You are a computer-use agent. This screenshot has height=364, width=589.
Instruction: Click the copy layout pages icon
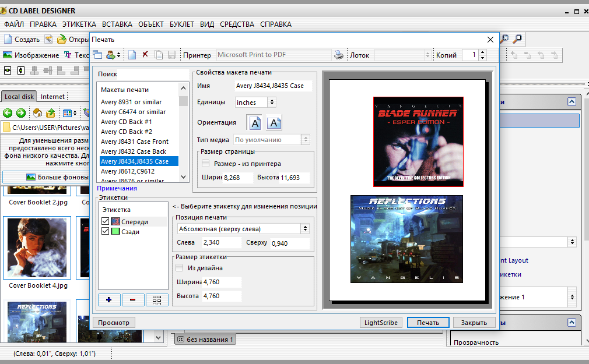pyautogui.click(x=159, y=55)
